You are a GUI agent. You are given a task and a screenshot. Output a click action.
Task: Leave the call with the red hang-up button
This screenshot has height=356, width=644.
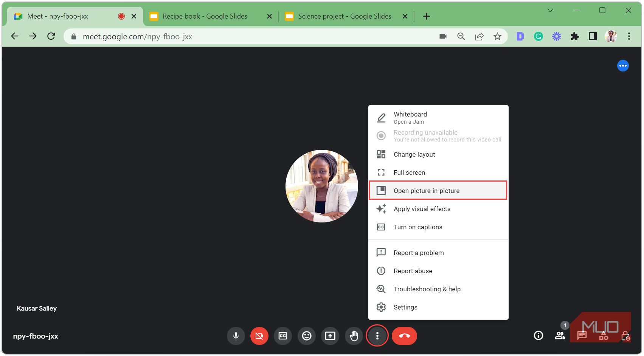(404, 336)
